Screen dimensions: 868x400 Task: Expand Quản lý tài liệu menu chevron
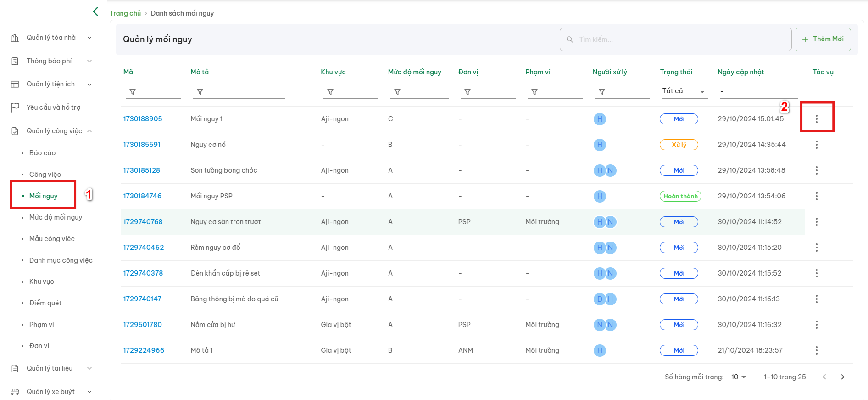[89, 368]
